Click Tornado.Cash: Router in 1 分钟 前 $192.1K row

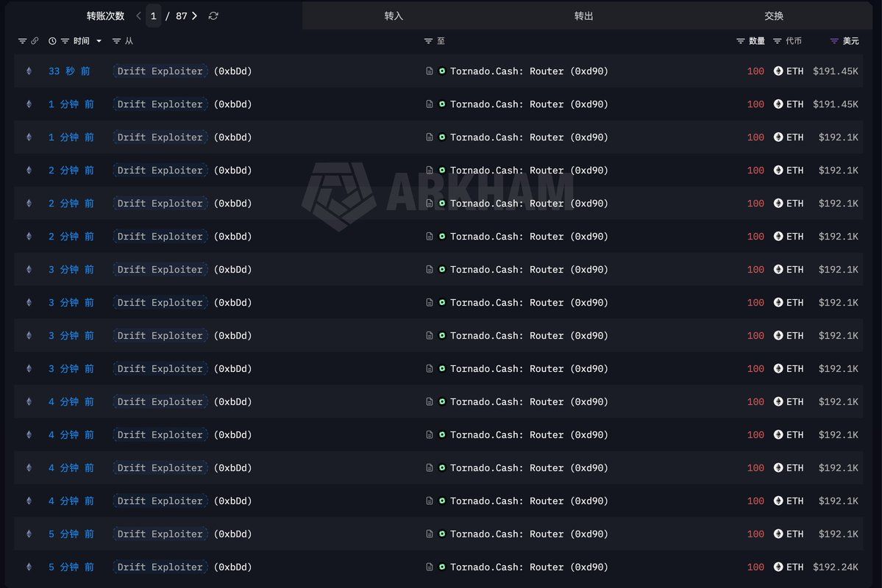coord(507,137)
